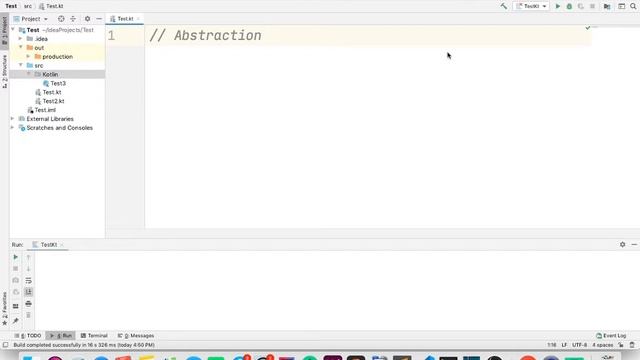Collapse all nodes in Project panel
Image resolution: width=640 pixels, height=360 pixels.
73,19
